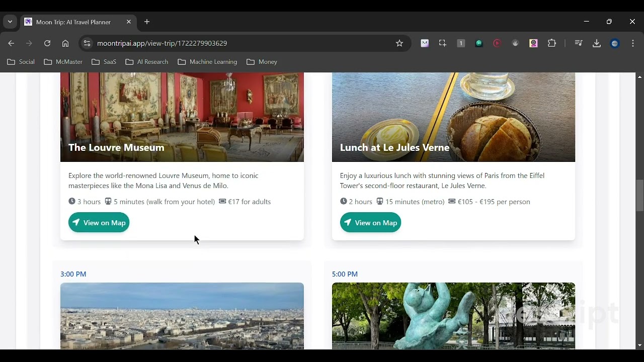Open the AI Research bookmarks folder

pos(147,62)
